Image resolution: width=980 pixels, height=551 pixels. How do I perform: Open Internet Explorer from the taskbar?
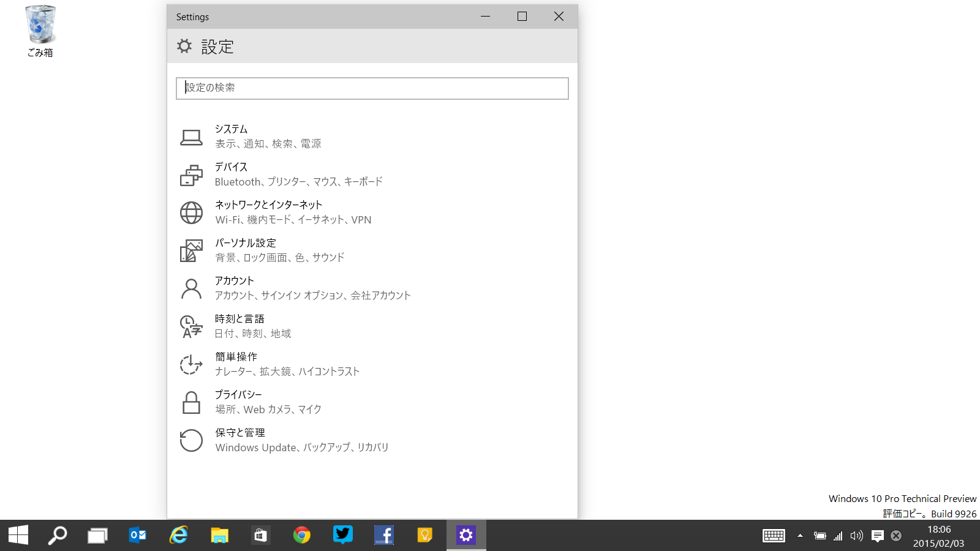pyautogui.click(x=179, y=535)
